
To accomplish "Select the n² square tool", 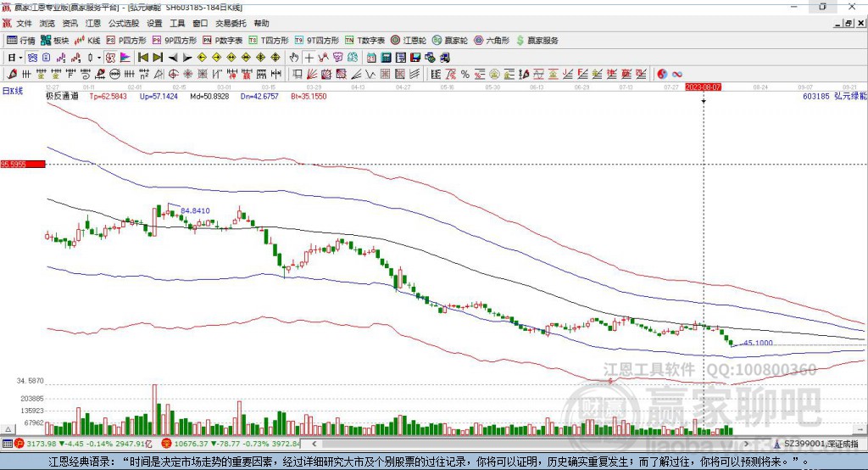I will [144, 75].
